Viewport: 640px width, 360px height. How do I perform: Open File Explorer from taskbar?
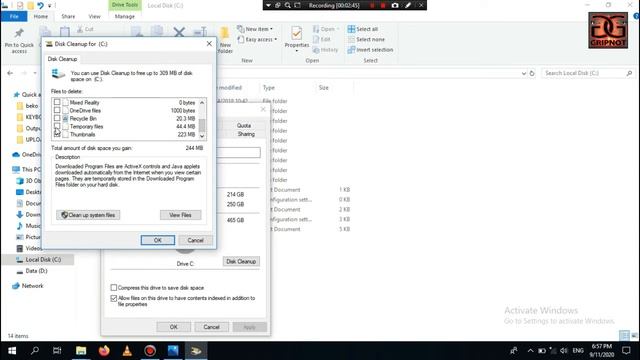(81, 351)
